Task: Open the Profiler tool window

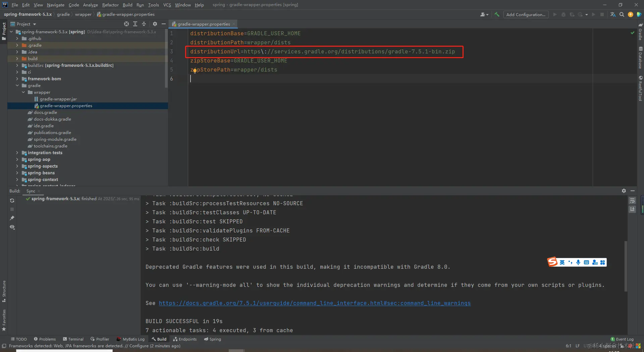Action: [100, 339]
